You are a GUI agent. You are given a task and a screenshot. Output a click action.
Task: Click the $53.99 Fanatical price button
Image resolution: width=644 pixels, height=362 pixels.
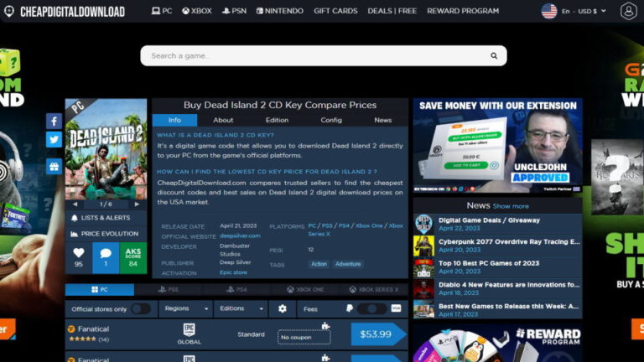375,334
